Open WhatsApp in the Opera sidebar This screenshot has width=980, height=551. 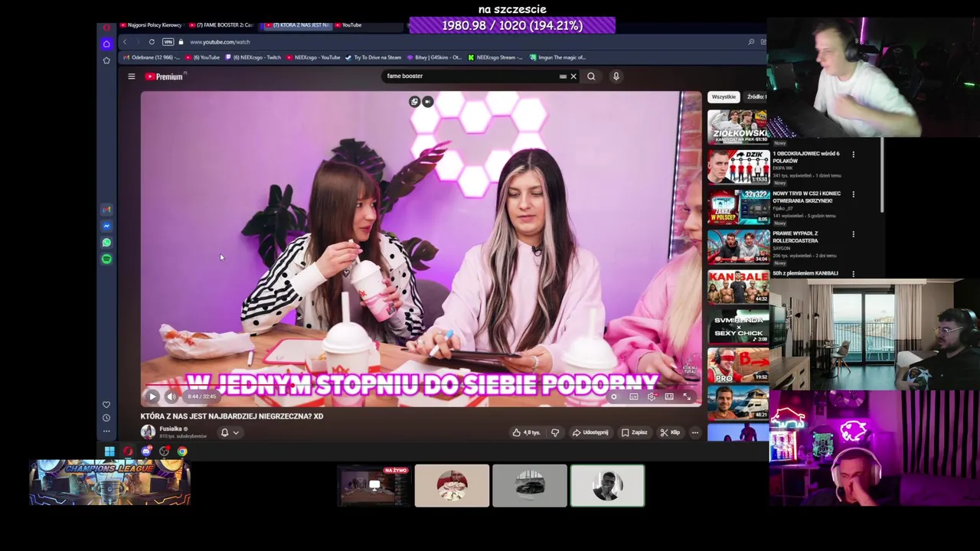pos(106,243)
